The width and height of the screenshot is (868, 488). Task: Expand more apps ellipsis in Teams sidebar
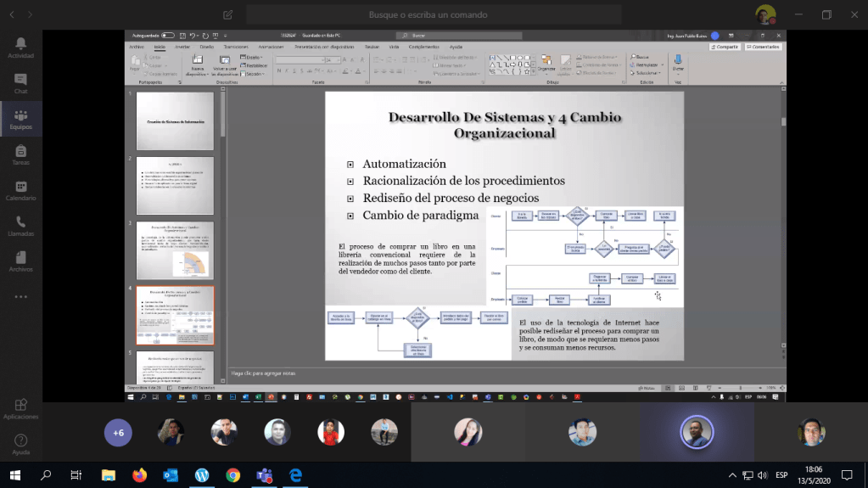20,297
